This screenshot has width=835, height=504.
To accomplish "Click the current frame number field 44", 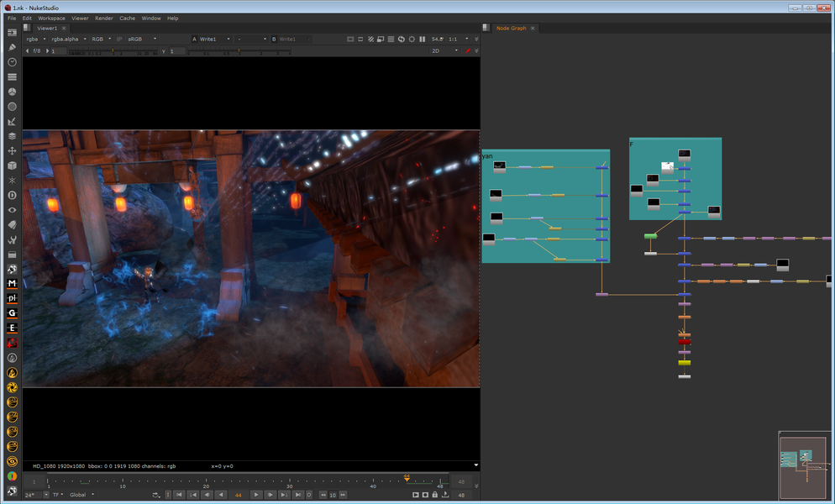I will (x=238, y=495).
